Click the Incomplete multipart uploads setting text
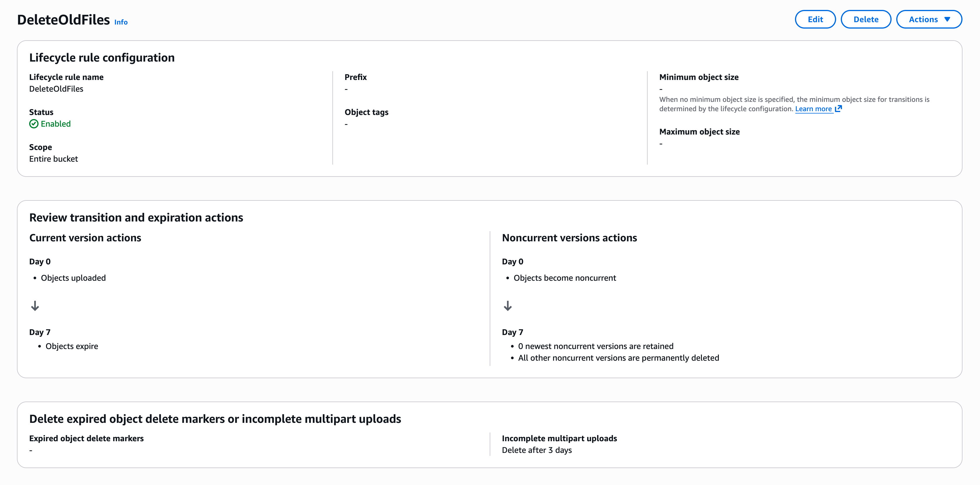Viewport: 980px width, 485px height. click(x=536, y=450)
